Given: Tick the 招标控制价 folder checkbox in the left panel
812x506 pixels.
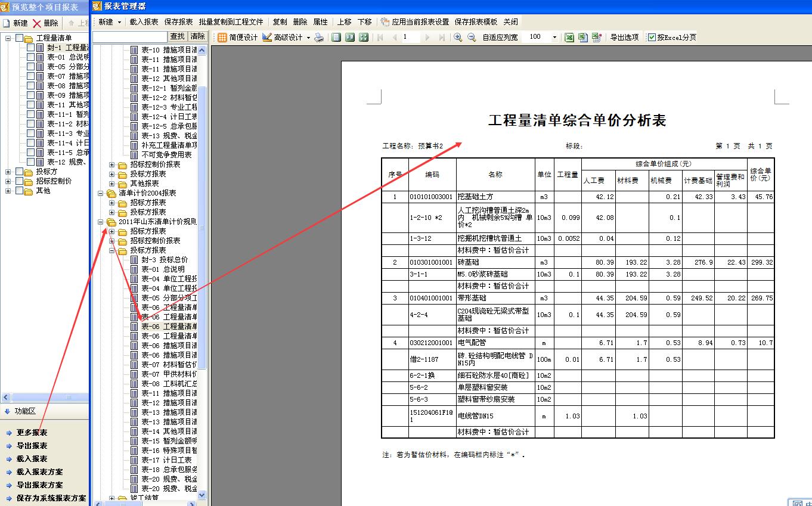Looking at the screenshot, I should (x=19, y=181).
